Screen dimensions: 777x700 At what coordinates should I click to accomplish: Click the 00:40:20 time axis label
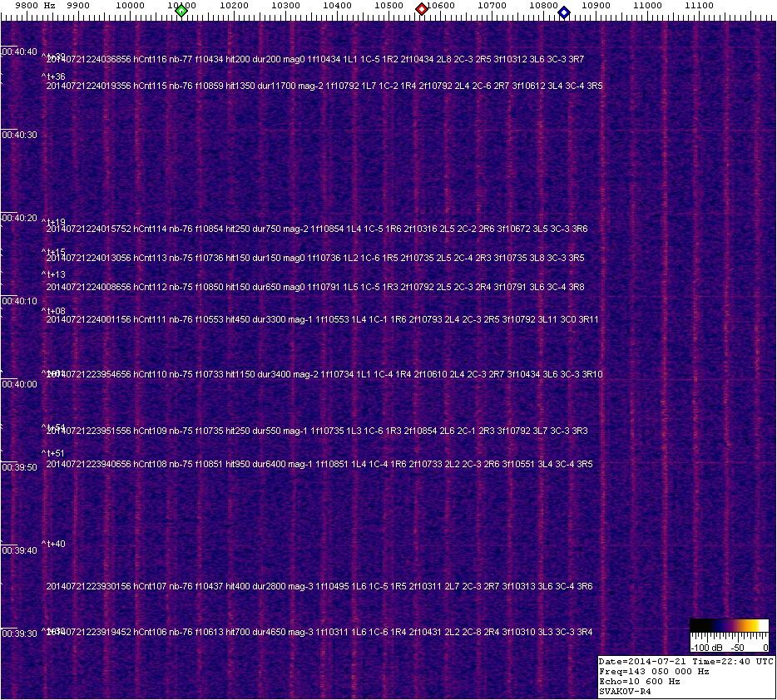click(x=19, y=218)
